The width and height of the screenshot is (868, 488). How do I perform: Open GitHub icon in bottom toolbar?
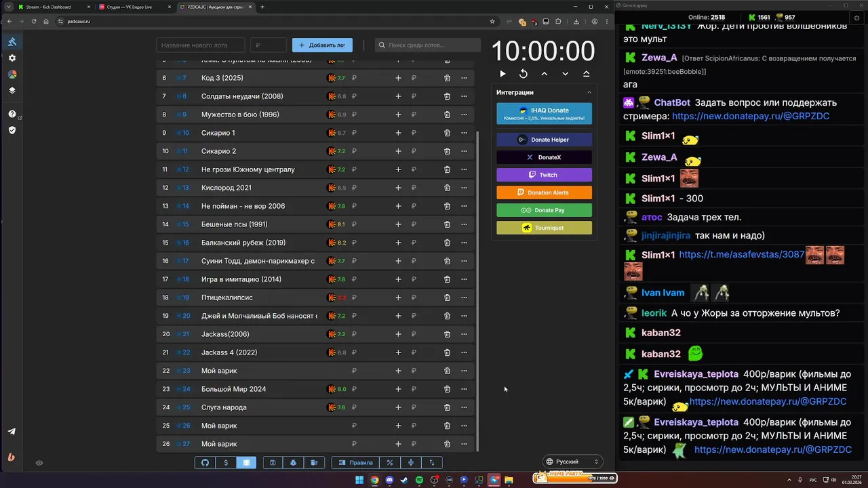point(205,463)
